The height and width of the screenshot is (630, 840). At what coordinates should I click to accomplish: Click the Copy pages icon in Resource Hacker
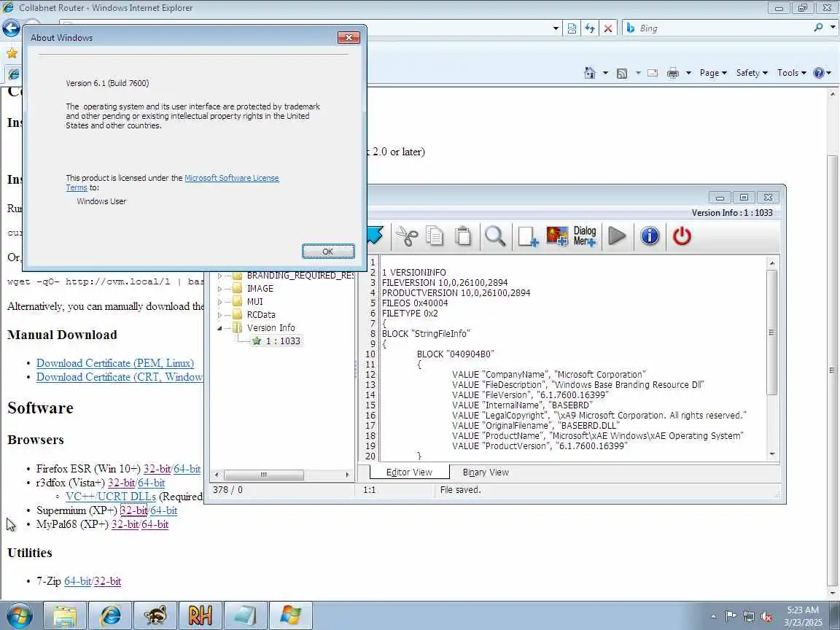coord(435,236)
